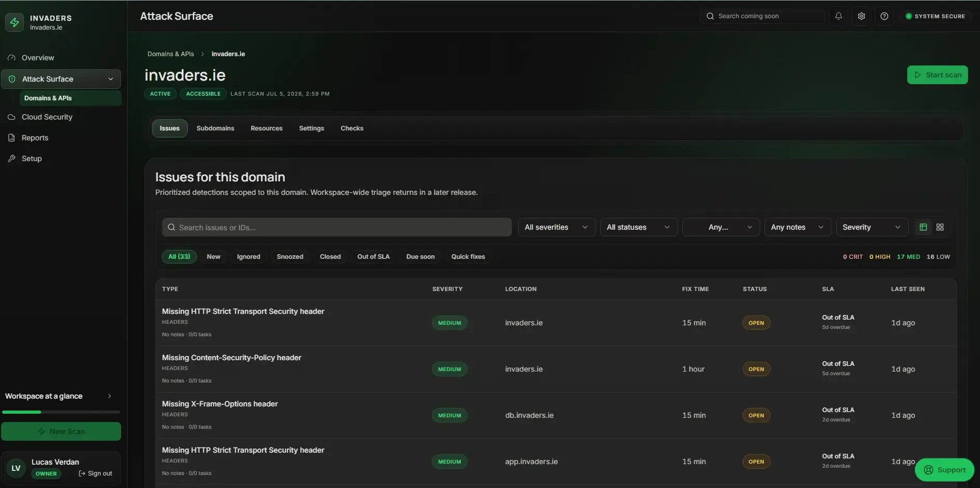
Task: Click the Search issues or IDs field
Action: 337,227
